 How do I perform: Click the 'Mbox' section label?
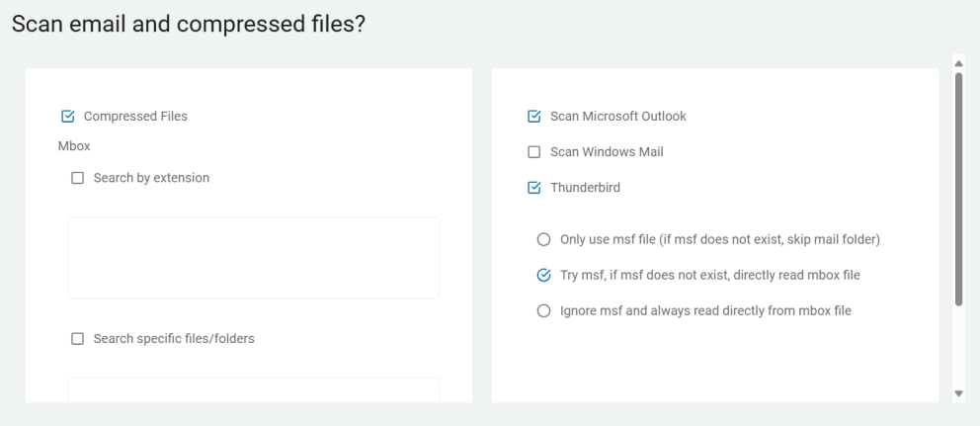[74, 146]
